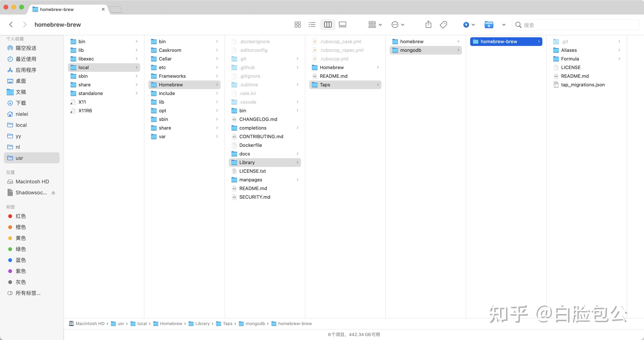Filter by the red tag
This screenshot has height=340, width=644.
coord(20,216)
